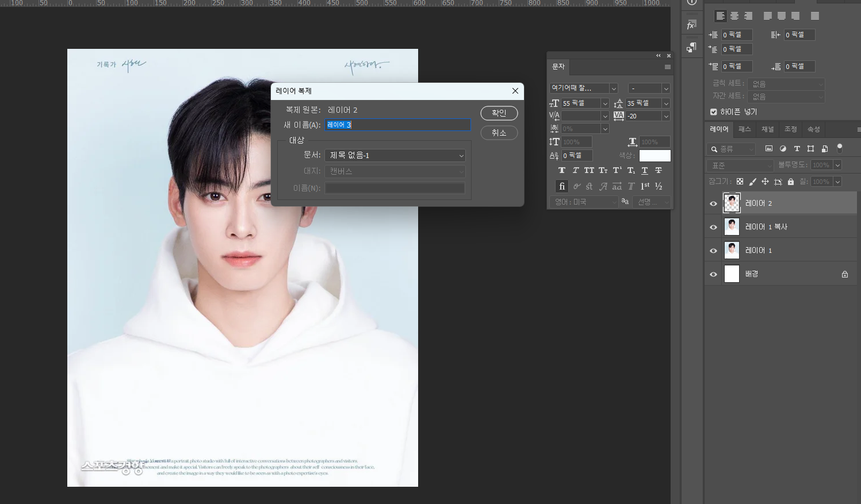This screenshot has width=861, height=504.
Task: Toggle subscript text style
Action: (631, 171)
